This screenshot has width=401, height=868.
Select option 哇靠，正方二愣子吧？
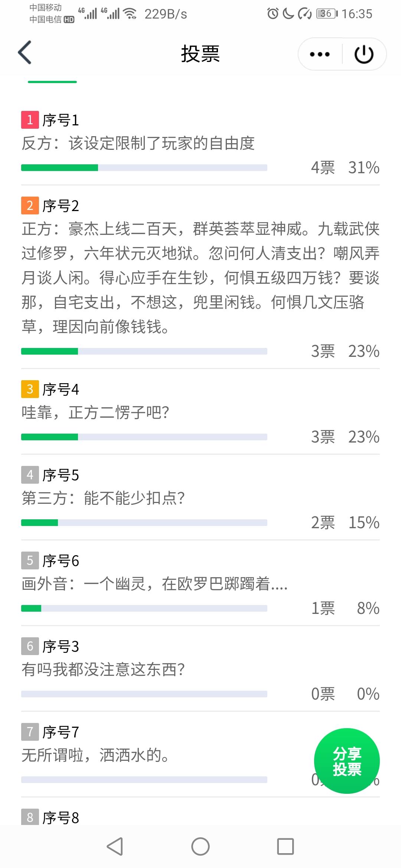click(x=95, y=412)
